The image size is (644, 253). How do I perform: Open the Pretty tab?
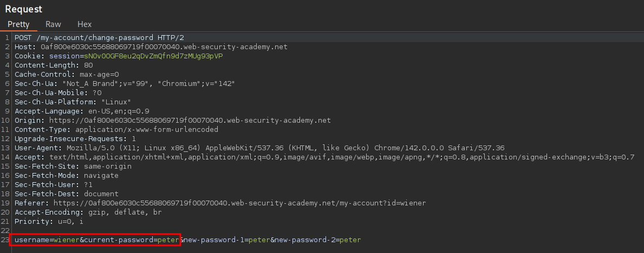pyautogui.click(x=18, y=24)
